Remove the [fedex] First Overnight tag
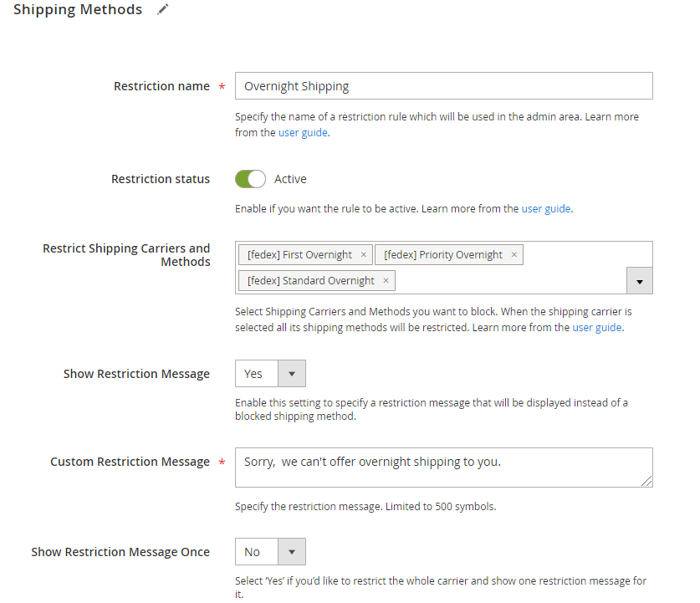Screen dimensions: 700x603 pyautogui.click(x=364, y=254)
